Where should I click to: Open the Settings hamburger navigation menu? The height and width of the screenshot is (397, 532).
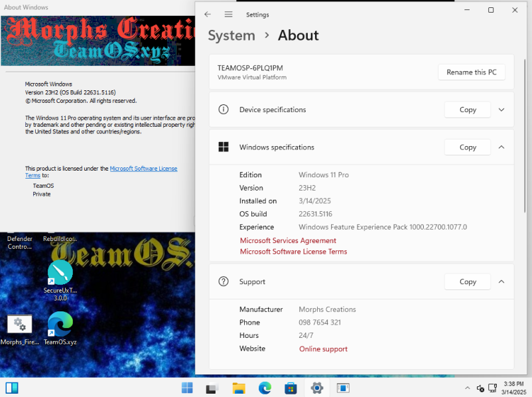(x=228, y=14)
